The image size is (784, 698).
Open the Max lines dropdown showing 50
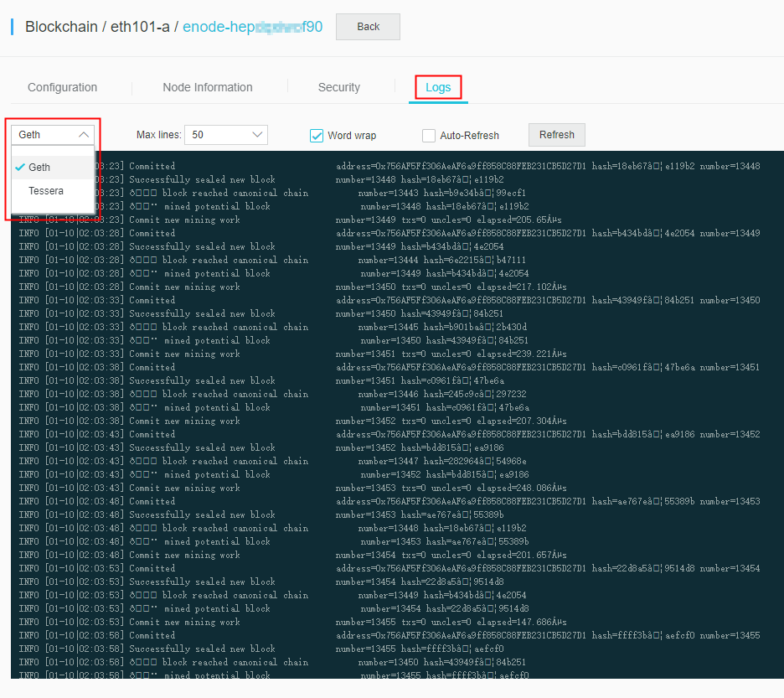[x=226, y=135]
